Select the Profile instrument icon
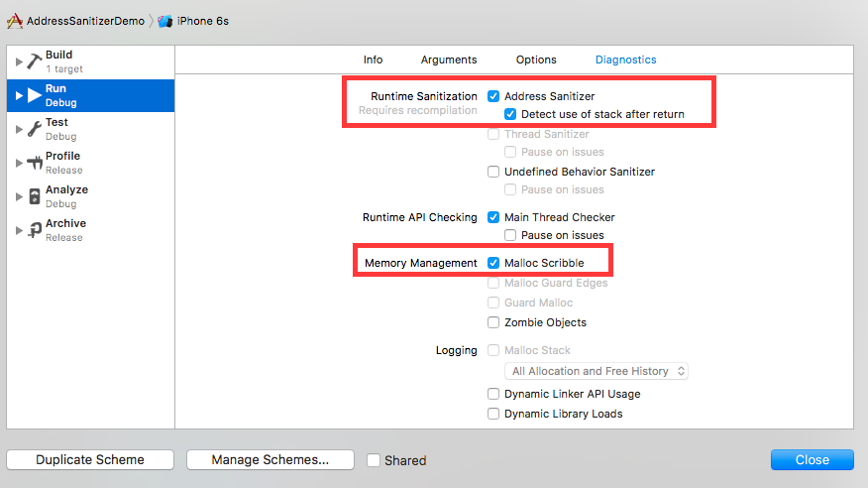Viewport: 868px width, 488px height. 35,163
